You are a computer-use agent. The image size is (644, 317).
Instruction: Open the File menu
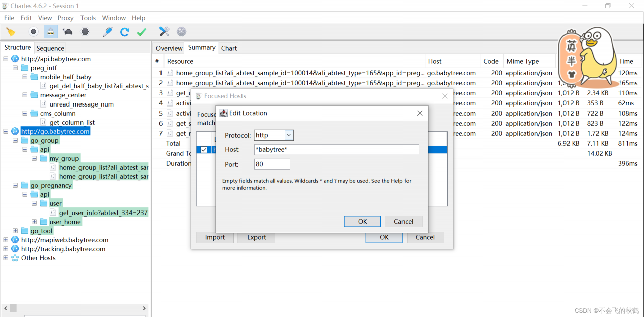tap(9, 18)
